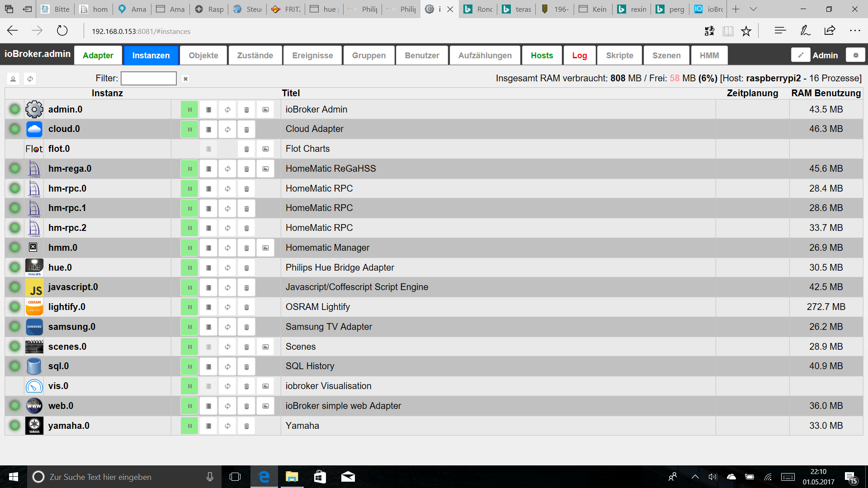Pause the admin.0 instance

point(189,110)
